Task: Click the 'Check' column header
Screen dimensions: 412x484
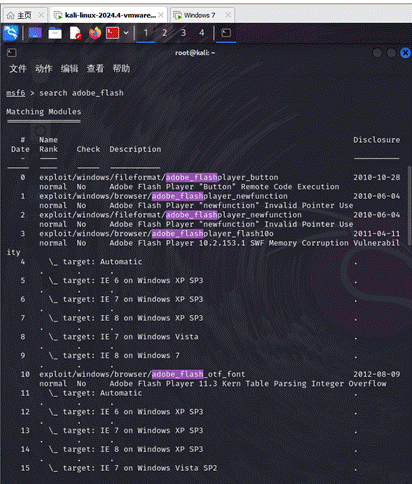Action: 88,149
